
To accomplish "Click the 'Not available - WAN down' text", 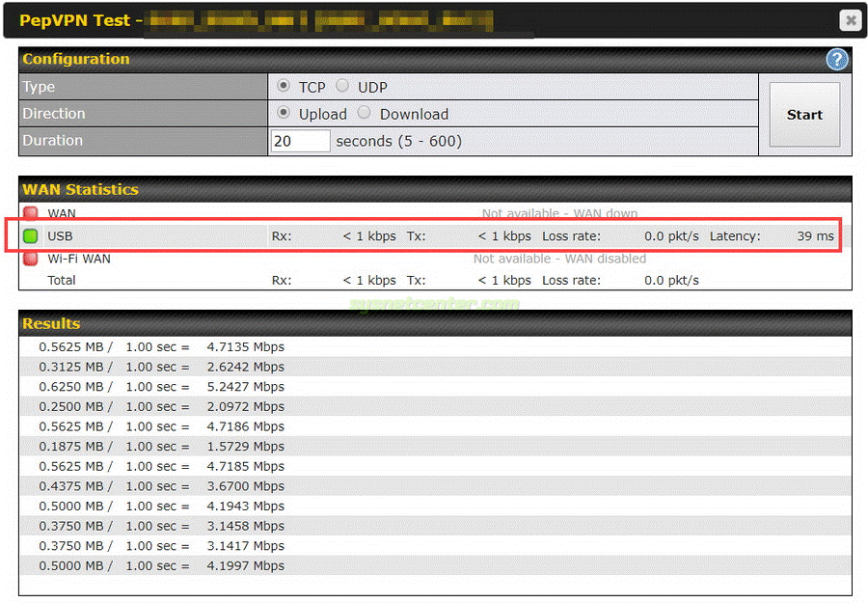I will coord(559,214).
